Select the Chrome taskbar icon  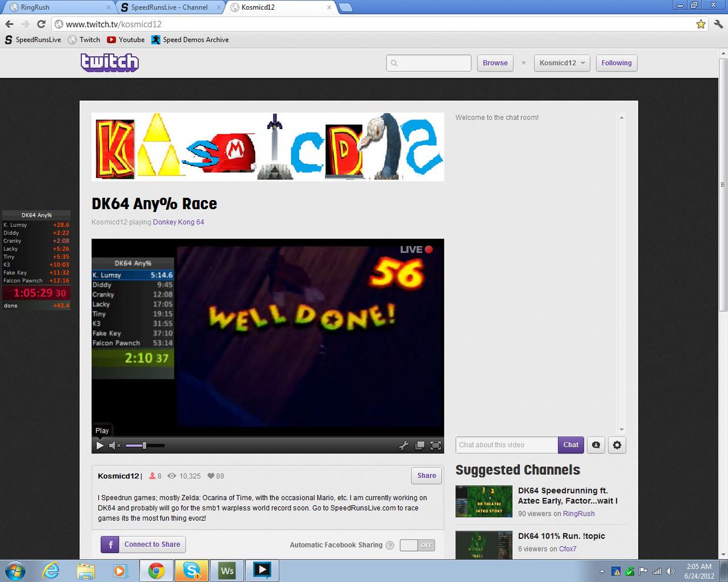[157, 571]
